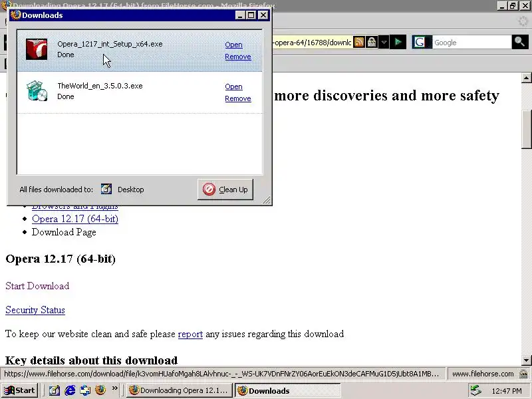The height and width of the screenshot is (399, 532).
Task: Click the Downloads window resize grip
Action: pyautogui.click(x=267, y=200)
